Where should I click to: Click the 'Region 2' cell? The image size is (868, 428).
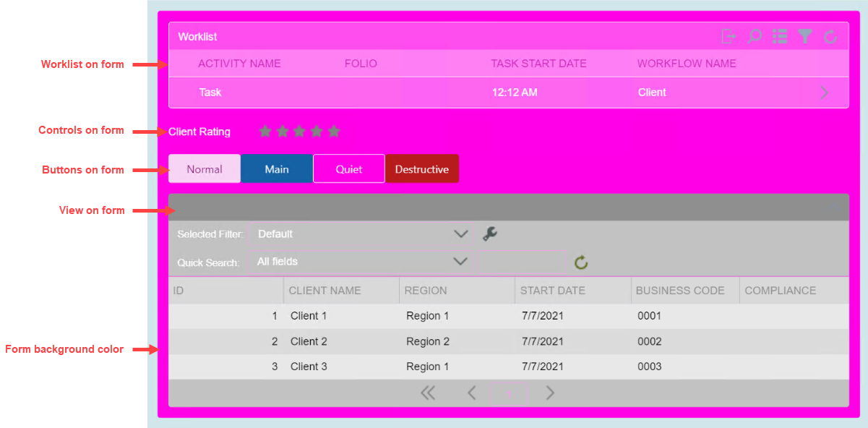pyautogui.click(x=428, y=341)
